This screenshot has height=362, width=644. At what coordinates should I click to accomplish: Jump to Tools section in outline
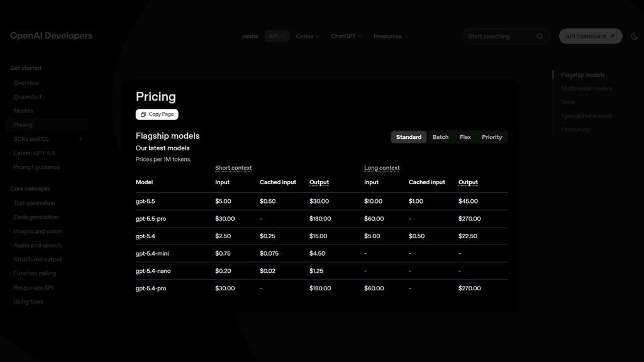pyautogui.click(x=568, y=102)
